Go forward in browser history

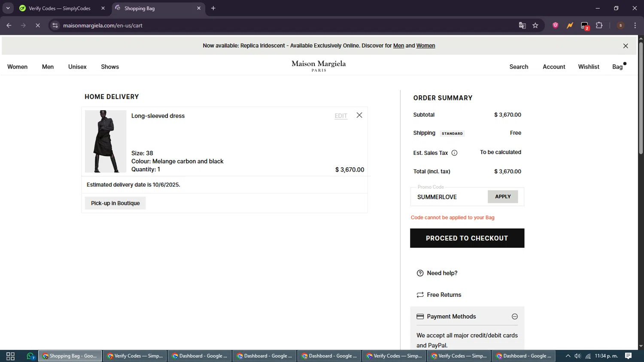click(23, 25)
